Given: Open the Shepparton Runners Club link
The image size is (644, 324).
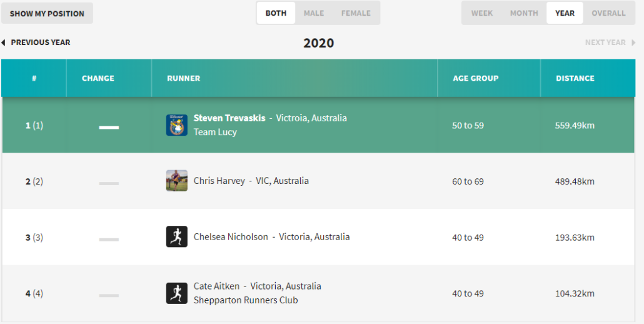Looking at the screenshot, I should 246,300.
